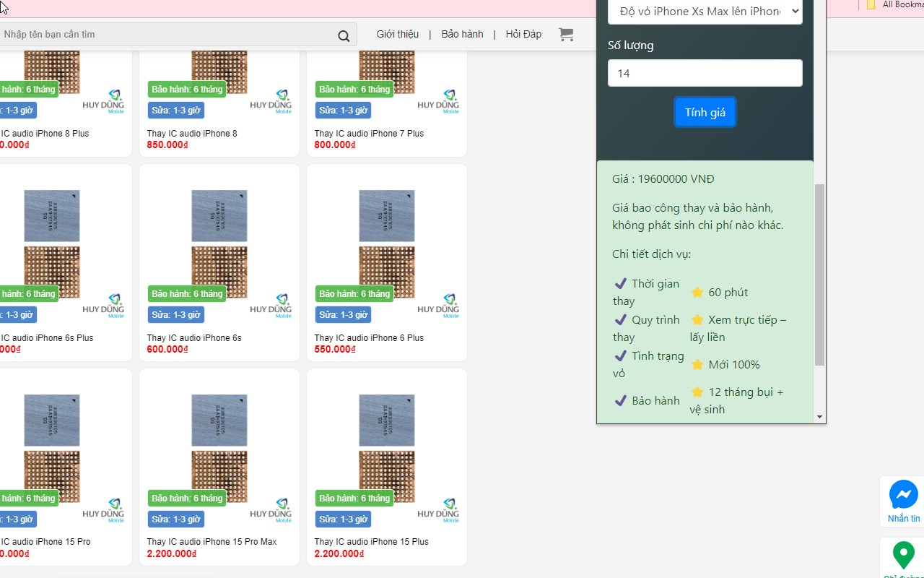Click the 12 tháng bụi + vệ sinh text
This screenshot has width=924, height=578.
click(736, 400)
